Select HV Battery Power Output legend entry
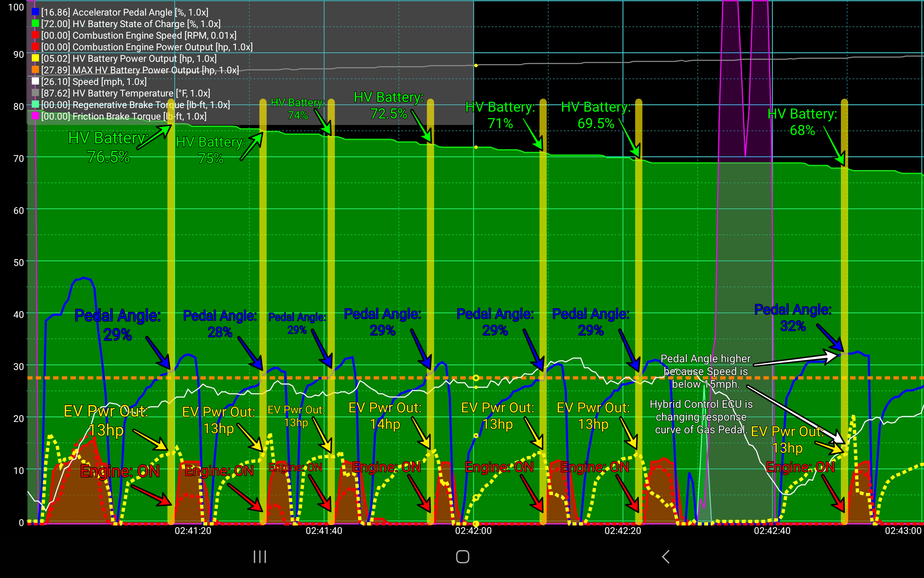Screen dimensions: 924x578 coord(124,59)
